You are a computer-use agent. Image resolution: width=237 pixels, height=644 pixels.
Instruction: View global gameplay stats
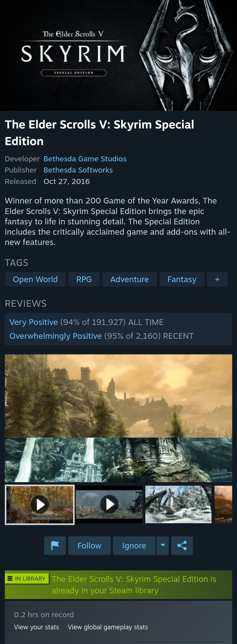108,627
